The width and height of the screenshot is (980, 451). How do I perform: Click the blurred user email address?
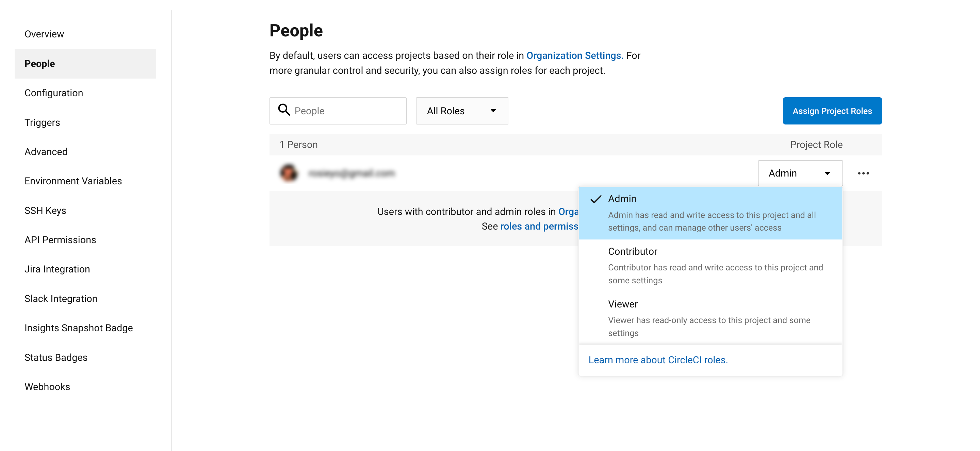352,173
